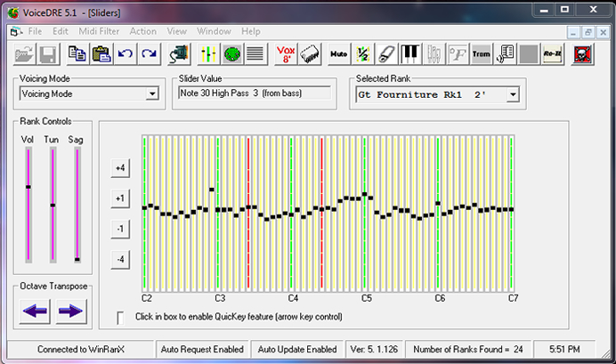This screenshot has width=616, height=364.
Task: Click the Vol rank slider handle
Action: point(28,187)
